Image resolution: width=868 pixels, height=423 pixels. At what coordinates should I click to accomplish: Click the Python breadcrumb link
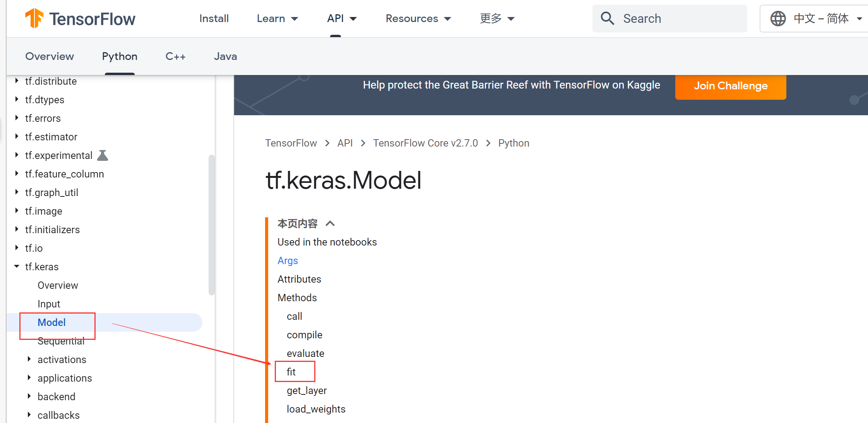pos(514,143)
